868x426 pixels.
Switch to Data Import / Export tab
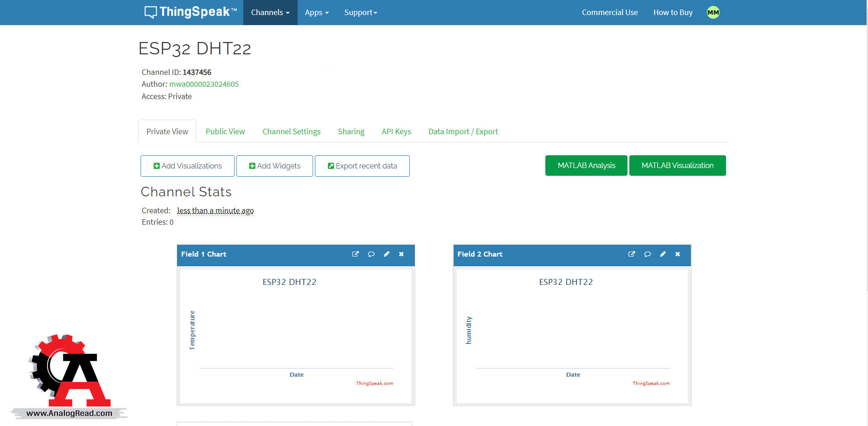pyautogui.click(x=463, y=131)
